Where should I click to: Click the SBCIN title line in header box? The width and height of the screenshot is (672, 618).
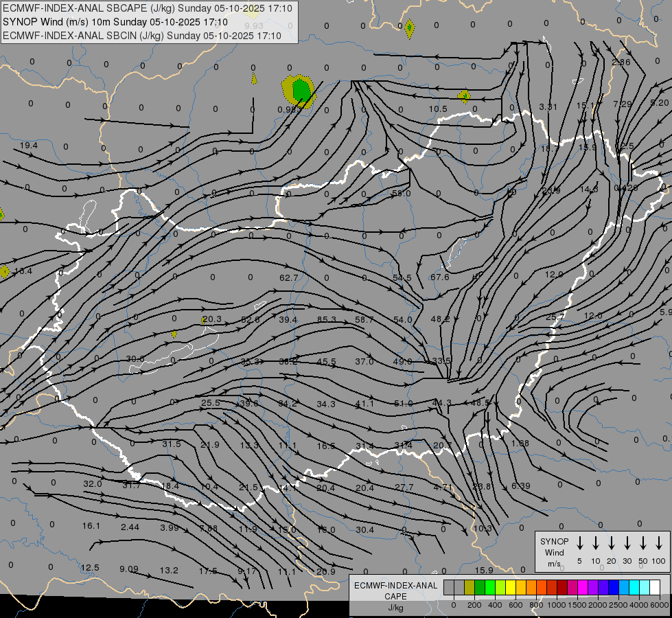click(142, 36)
